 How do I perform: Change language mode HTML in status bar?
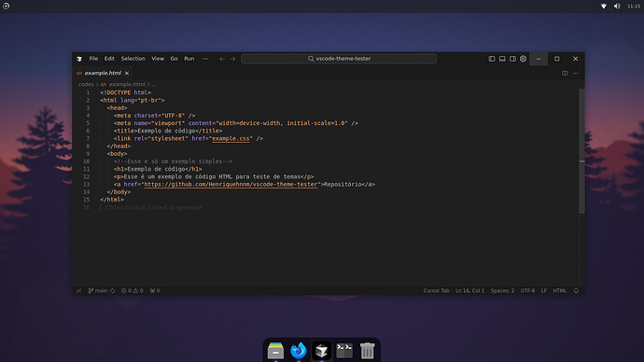pos(559,290)
